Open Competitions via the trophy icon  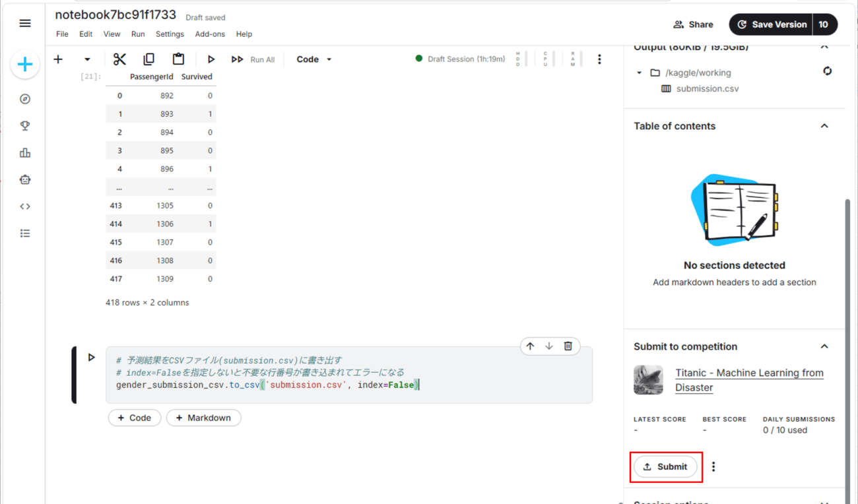pos(25,126)
